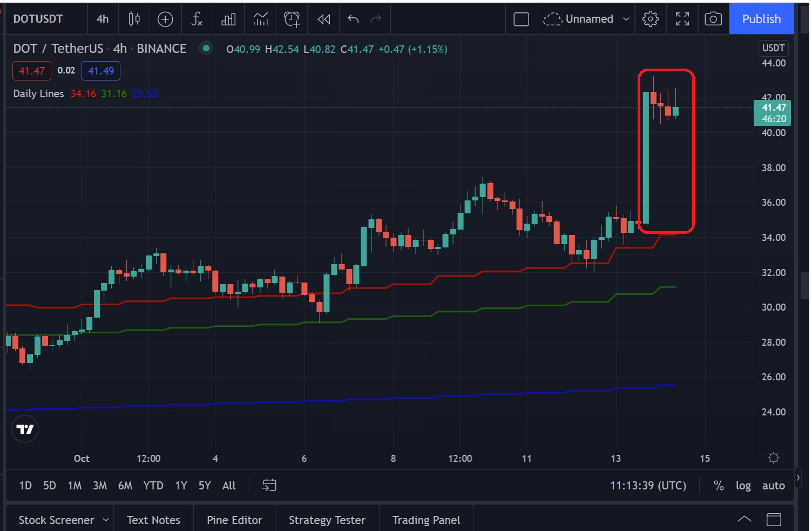Create an alert with the alarm clock icon

point(292,19)
